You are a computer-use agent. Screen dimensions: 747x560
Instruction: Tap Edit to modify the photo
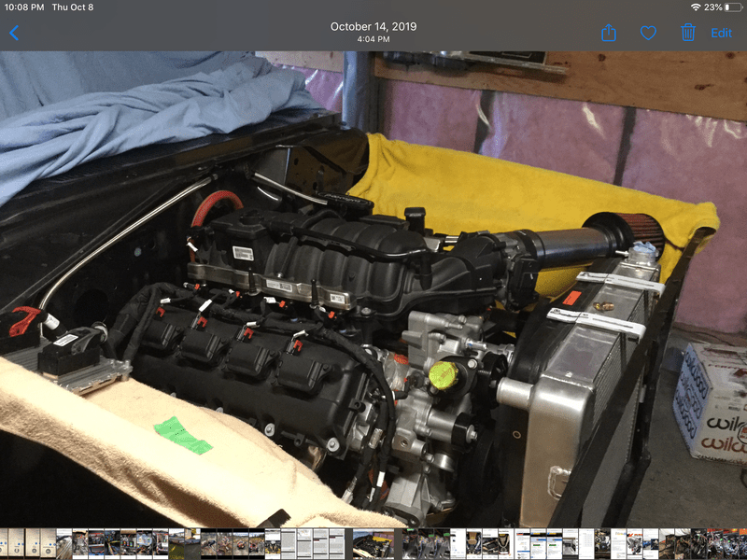tap(722, 33)
